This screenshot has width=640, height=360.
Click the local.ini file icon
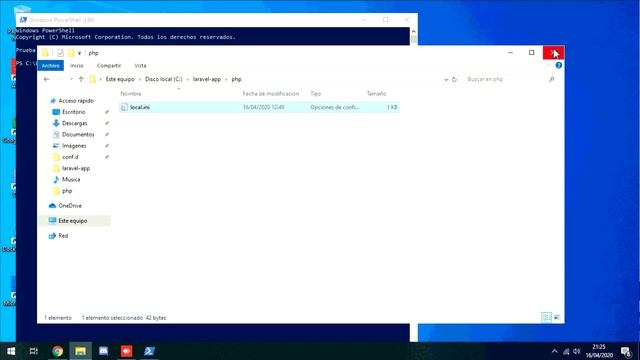point(124,107)
